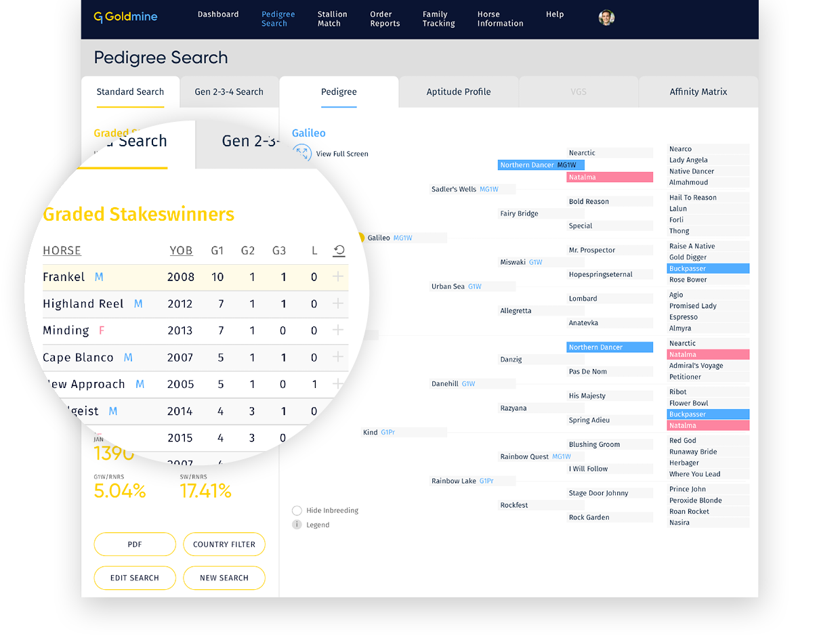Select the Rockfest pedigree node
This screenshot has height=642, width=840.
pyautogui.click(x=541, y=505)
